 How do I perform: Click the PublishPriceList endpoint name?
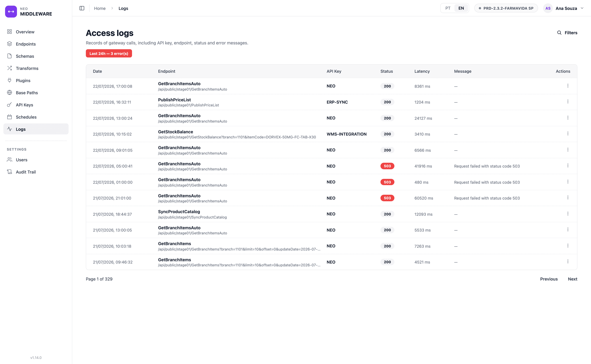click(174, 100)
